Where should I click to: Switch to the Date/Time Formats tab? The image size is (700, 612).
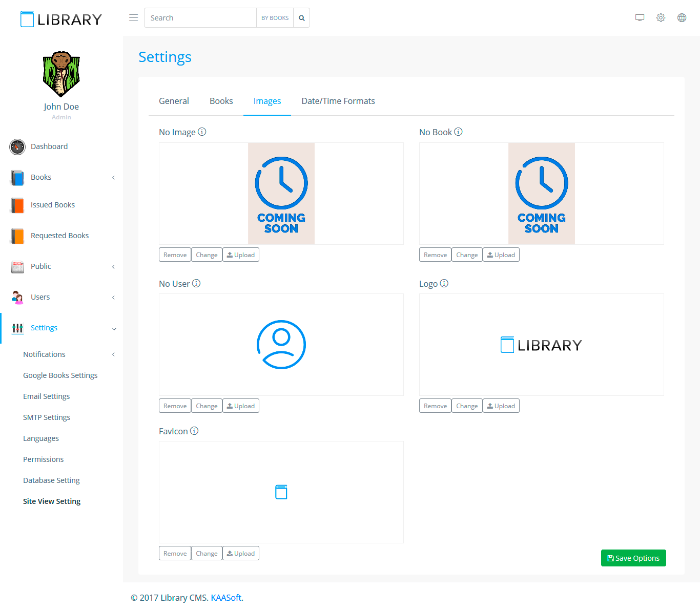pos(338,101)
